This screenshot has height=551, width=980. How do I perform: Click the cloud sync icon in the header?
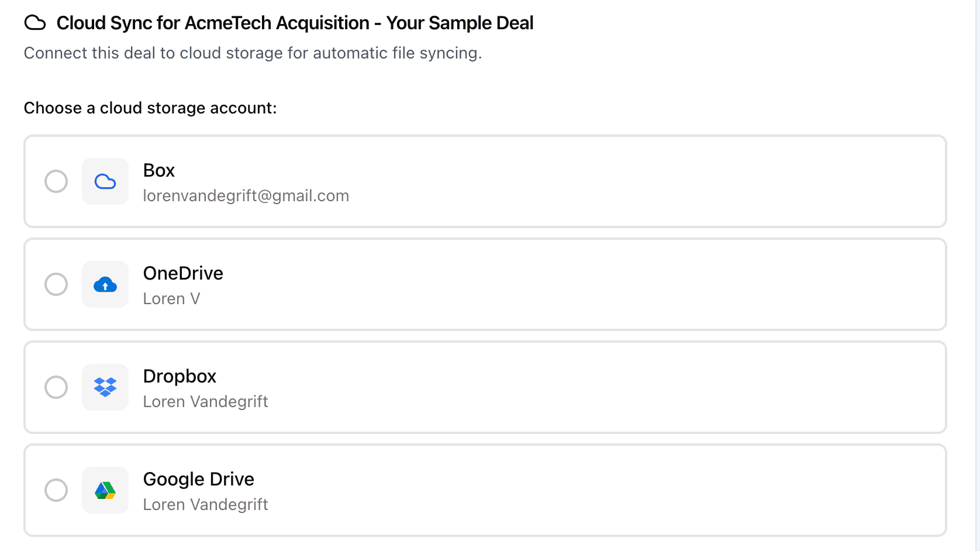click(x=35, y=23)
